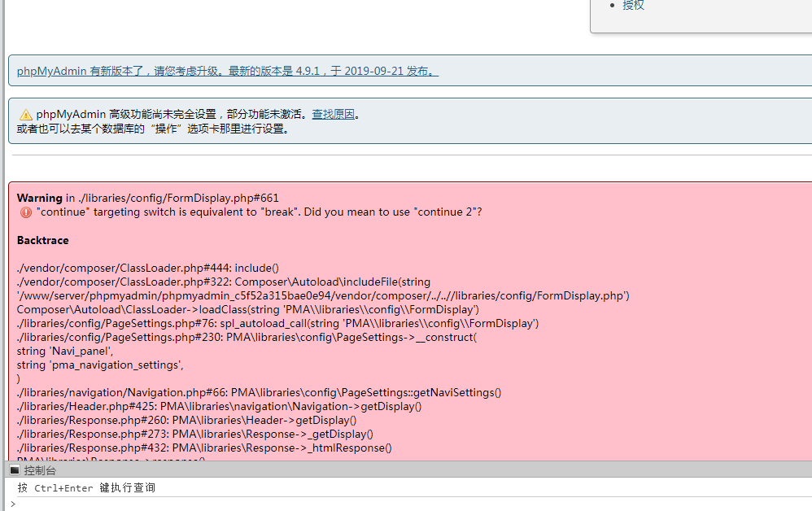Click the 查找原因 link
812x511 pixels.
[333, 114]
